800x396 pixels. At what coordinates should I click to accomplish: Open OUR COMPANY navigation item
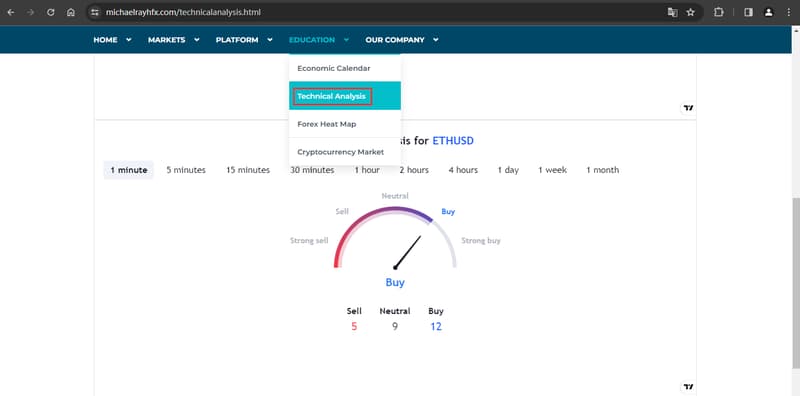tap(395, 40)
